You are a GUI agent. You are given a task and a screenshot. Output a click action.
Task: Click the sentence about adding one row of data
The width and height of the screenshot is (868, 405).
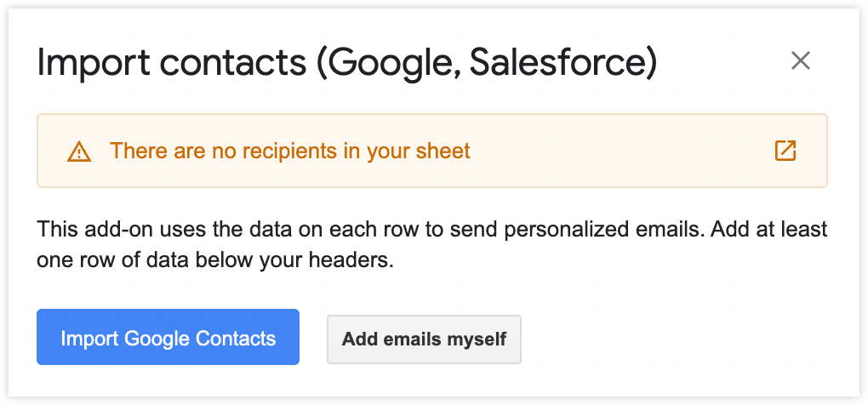coord(215,260)
